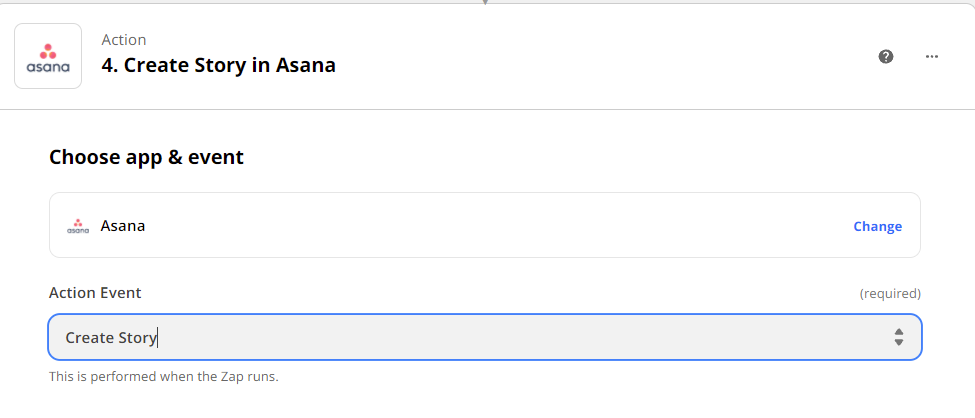The image size is (975, 418).
Task: Click the Change link for Asana app
Action: pyautogui.click(x=877, y=226)
